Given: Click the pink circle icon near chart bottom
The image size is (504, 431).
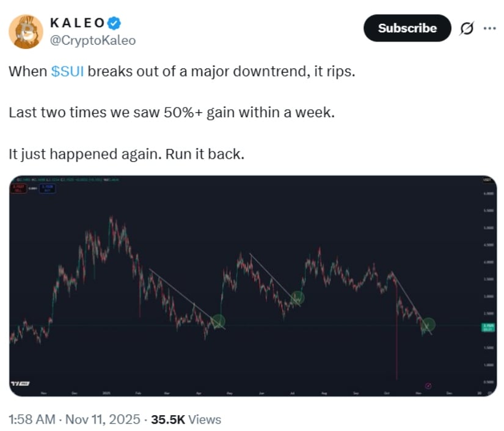Looking at the screenshot, I should coord(428,385).
